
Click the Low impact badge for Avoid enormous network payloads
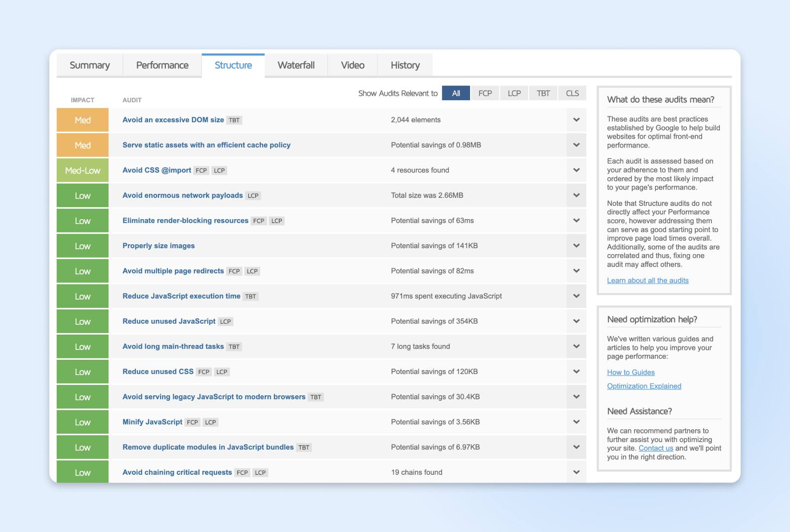tap(82, 196)
